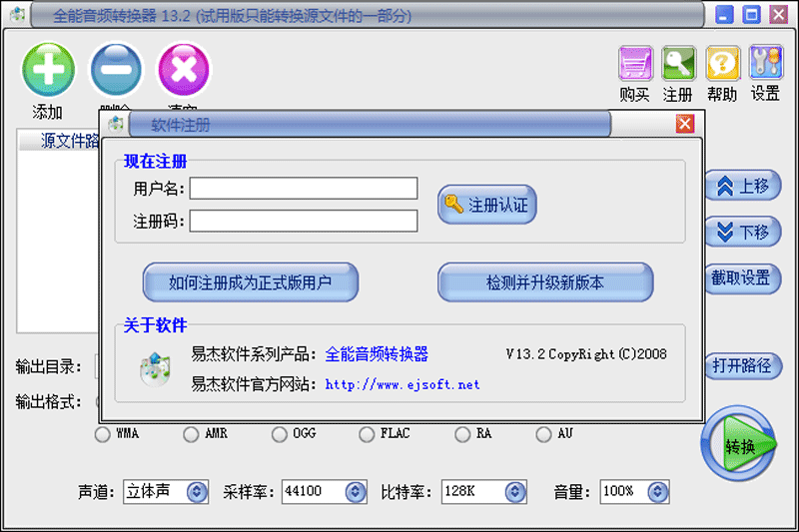The image size is (799, 532).
Task: Click the green Add (添加) icon
Action: (48, 69)
